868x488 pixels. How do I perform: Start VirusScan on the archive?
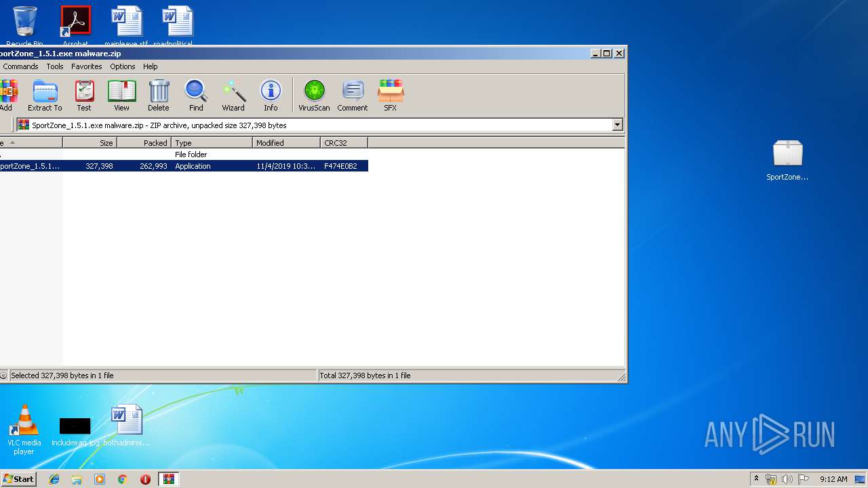pyautogui.click(x=314, y=96)
